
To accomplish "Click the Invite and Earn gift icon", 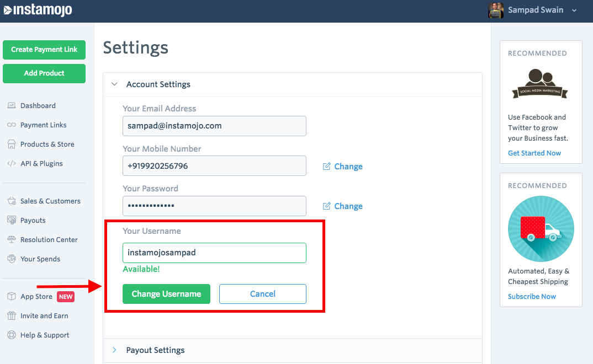I will pyautogui.click(x=11, y=316).
